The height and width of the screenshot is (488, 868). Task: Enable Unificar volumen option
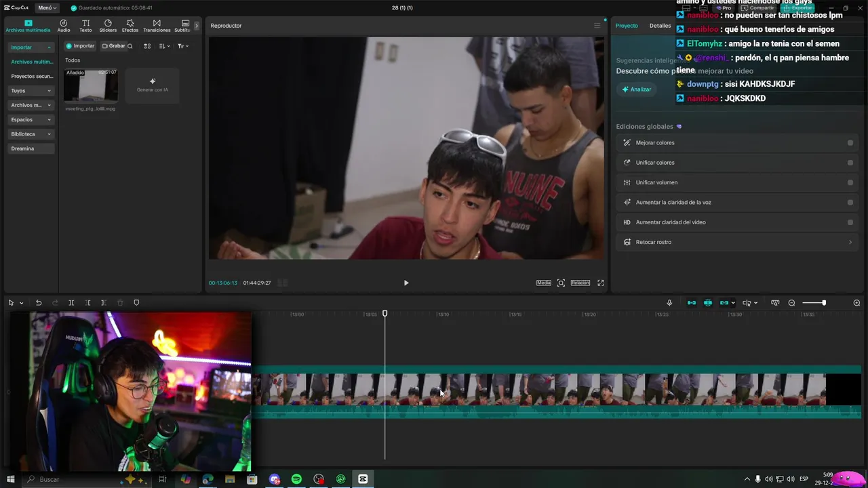tap(850, 182)
